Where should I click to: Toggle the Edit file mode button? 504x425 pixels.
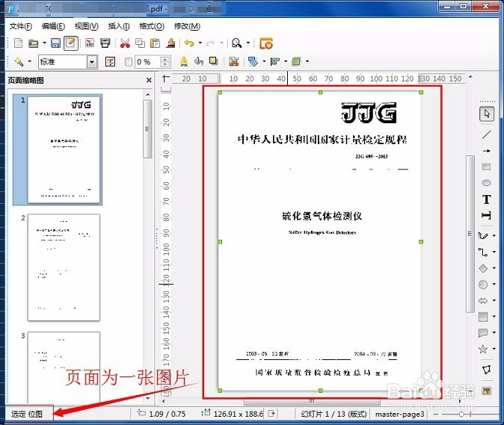tap(71, 43)
